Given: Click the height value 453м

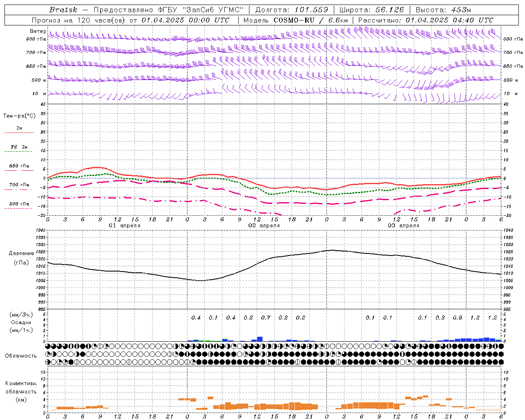Looking at the screenshot, I should pyautogui.click(x=460, y=10).
